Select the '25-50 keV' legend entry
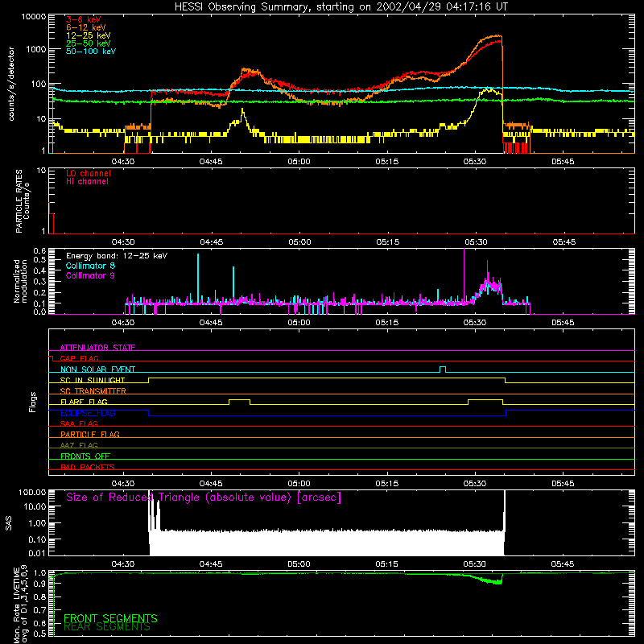Screen dimensions: 644x644 coord(88,43)
